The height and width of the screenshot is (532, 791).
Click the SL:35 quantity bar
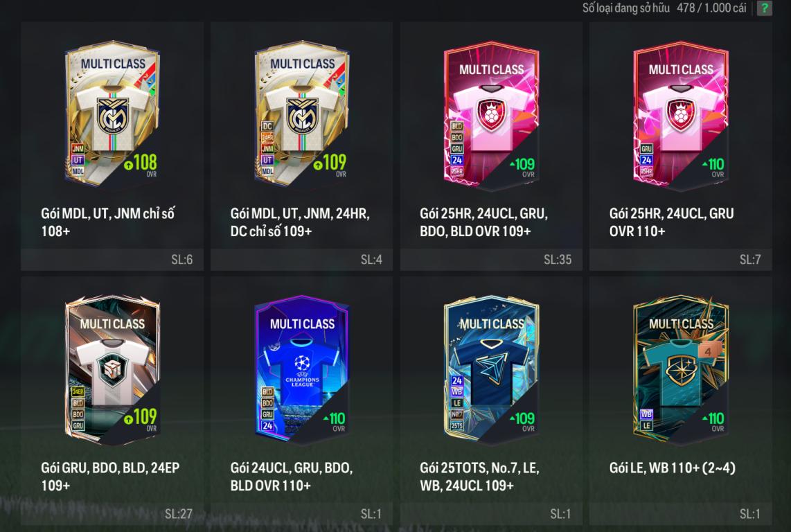pos(491,260)
